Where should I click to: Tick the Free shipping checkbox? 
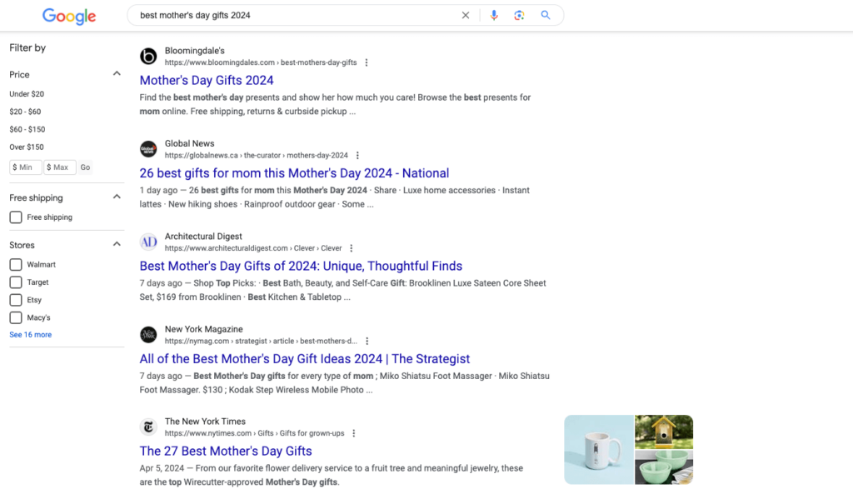[16, 217]
